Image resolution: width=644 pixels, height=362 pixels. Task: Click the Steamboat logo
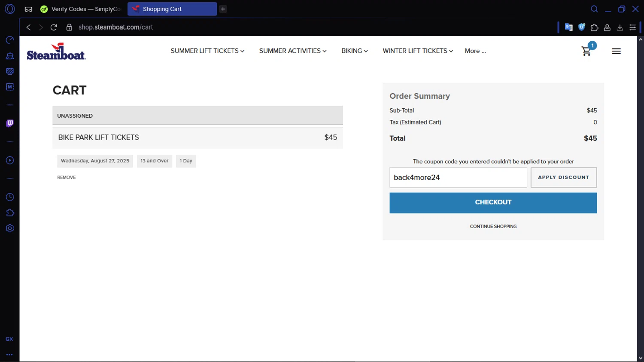point(56,51)
